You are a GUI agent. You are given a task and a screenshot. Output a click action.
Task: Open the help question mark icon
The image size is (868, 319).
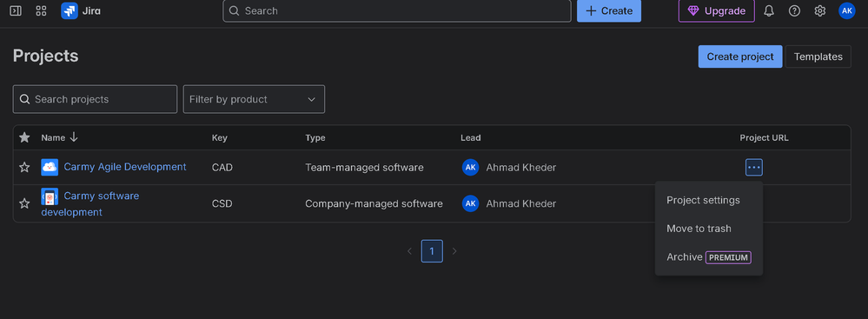[794, 10]
